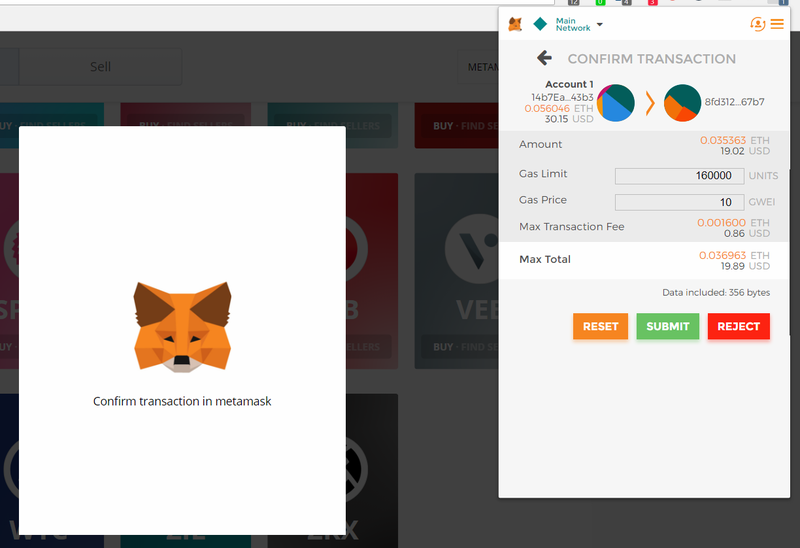
Task: Open the MetaMask hamburger menu
Action: (777, 24)
